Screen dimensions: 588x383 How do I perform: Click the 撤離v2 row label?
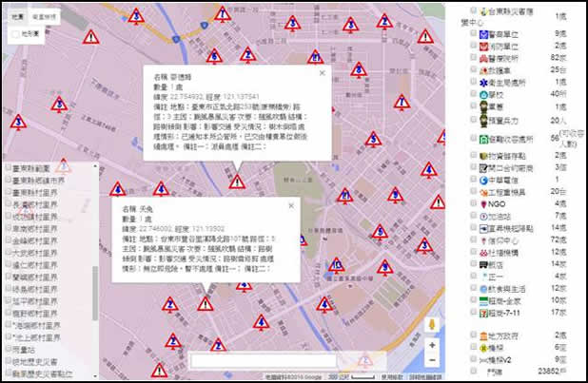pyautogui.click(x=500, y=360)
